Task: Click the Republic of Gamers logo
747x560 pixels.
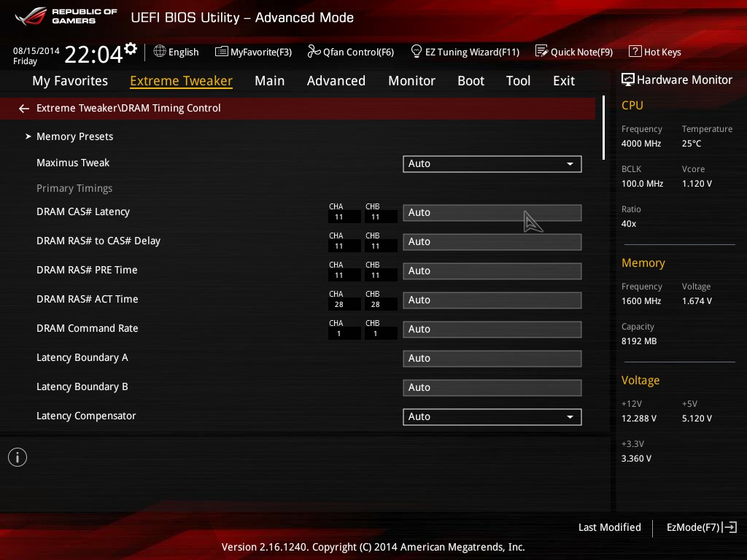Action: point(66,16)
